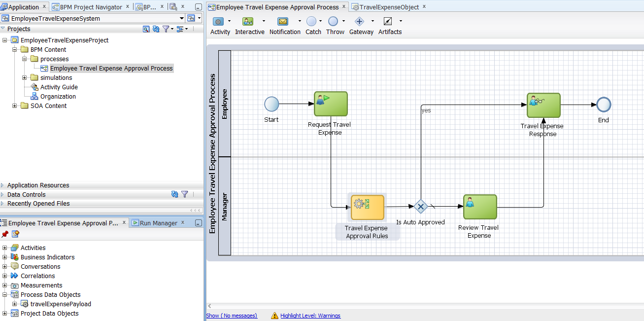Viewport: 644px width, 321px height.
Task: Select the truncated BP... navigator tab
Action: (149, 7)
